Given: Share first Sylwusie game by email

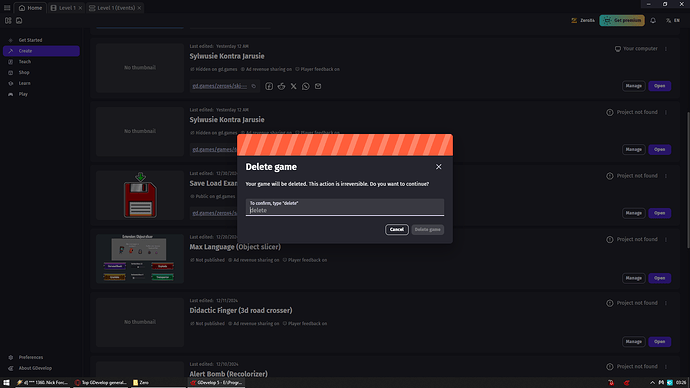Looking at the screenshot, I should click(318, 86).
